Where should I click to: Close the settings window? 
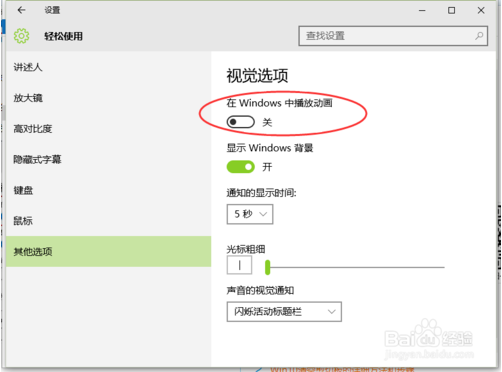[x=481, y=10]
